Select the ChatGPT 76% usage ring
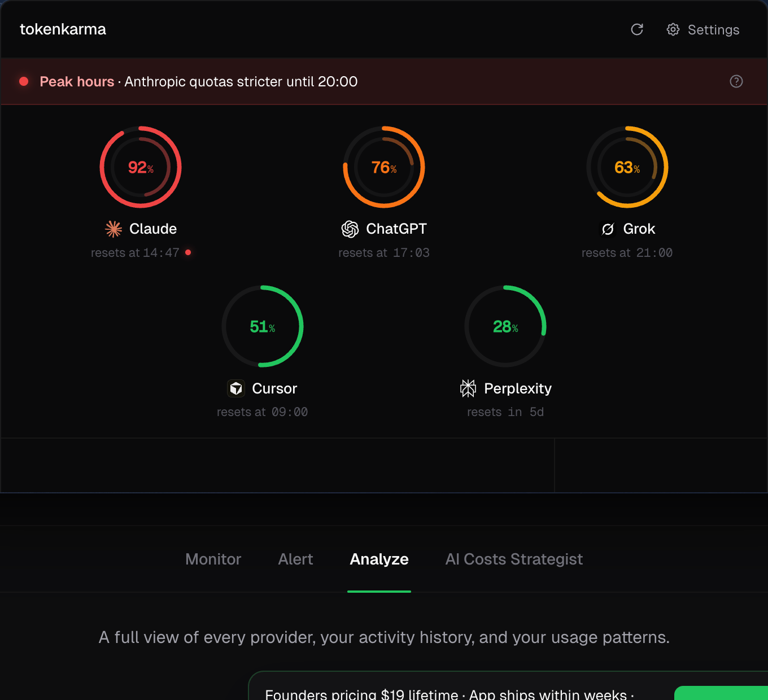 (384, 167)
